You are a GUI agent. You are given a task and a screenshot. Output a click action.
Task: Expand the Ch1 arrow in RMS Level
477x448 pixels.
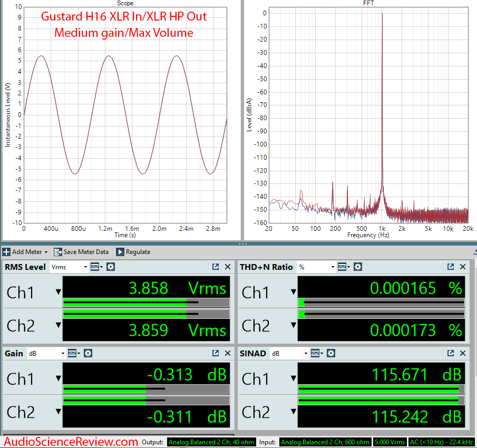tap(59, 292)
